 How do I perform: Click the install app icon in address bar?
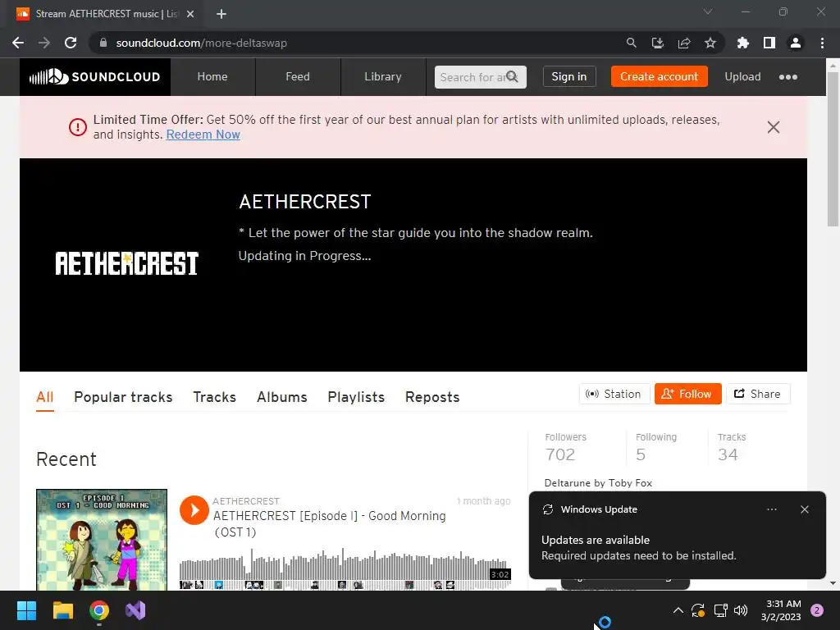click(657, 43)
